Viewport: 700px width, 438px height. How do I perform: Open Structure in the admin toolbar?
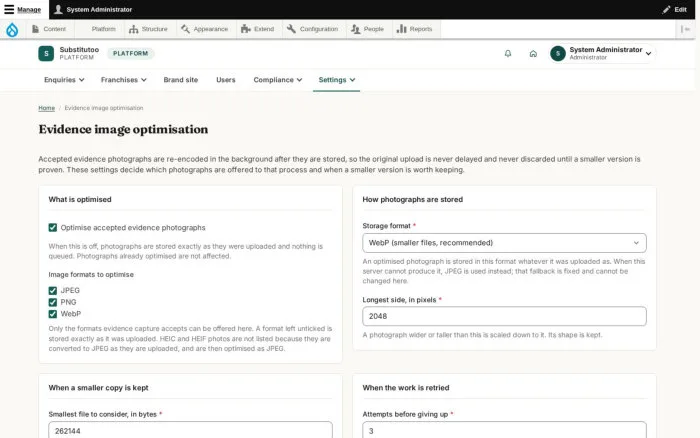point(149,29)
